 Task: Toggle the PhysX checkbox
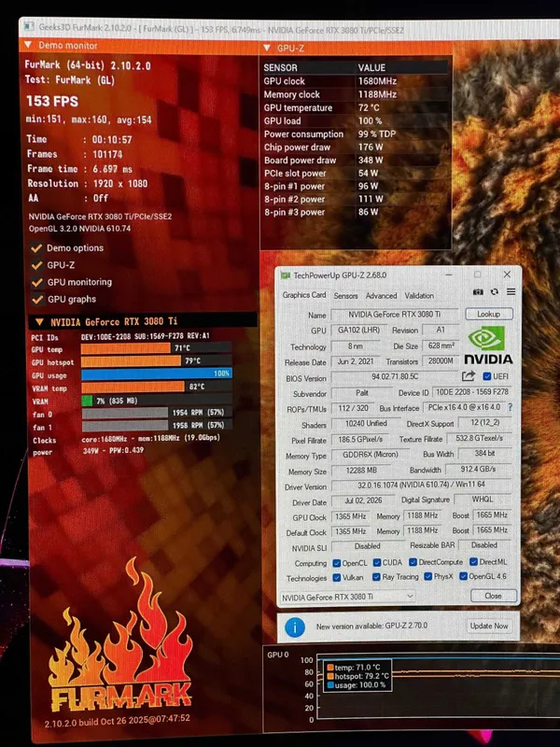[x=427, y=576]
